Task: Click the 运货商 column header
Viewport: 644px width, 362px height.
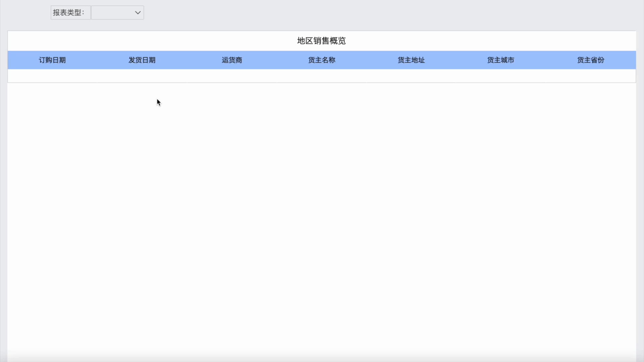Action: click(x=232, y=60)
